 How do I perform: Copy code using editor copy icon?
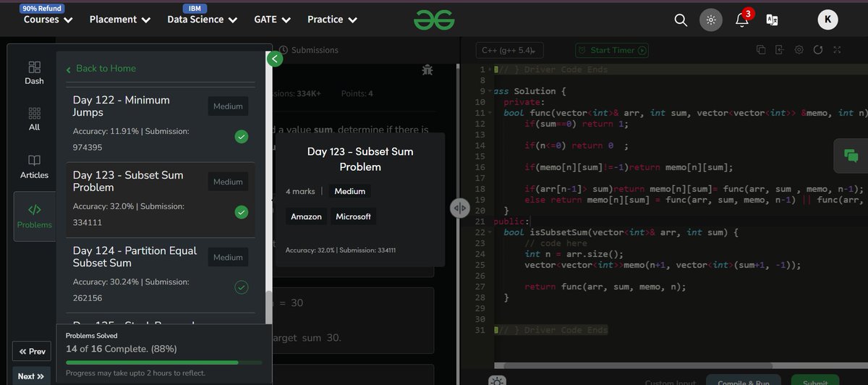(760, 50)
